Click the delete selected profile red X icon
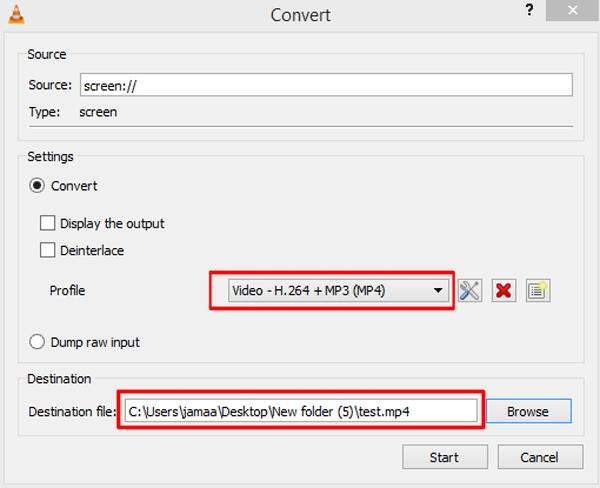The height and width of the screenshot is (488, 600). tap(504, 291)
